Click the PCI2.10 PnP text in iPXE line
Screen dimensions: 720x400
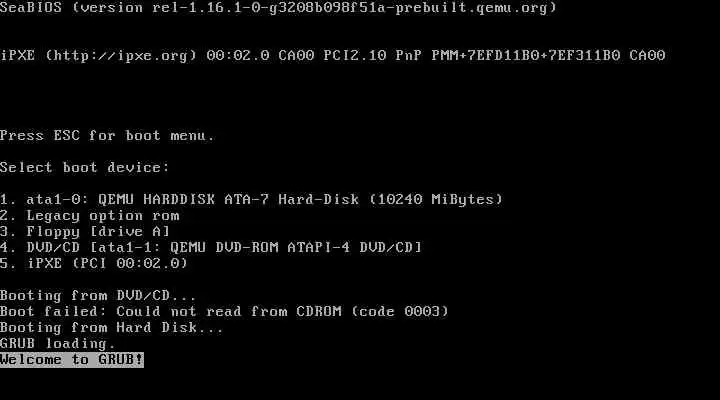click(372, 56)
